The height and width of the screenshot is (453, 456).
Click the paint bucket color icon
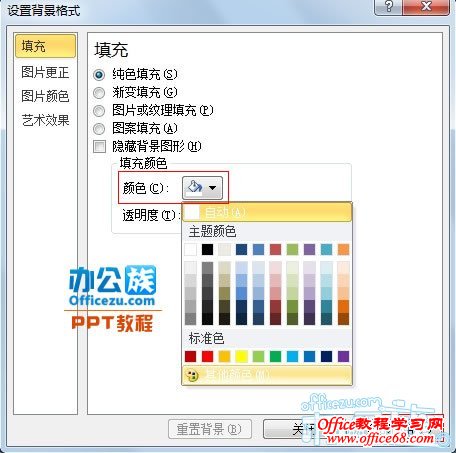click(195, 187)
